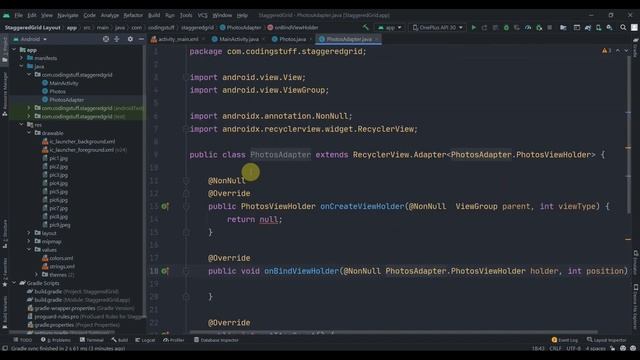Viewport: 640px width, 360px height.
Task: Click Select Opened File target icon
Action: click(x=106, y=39)
